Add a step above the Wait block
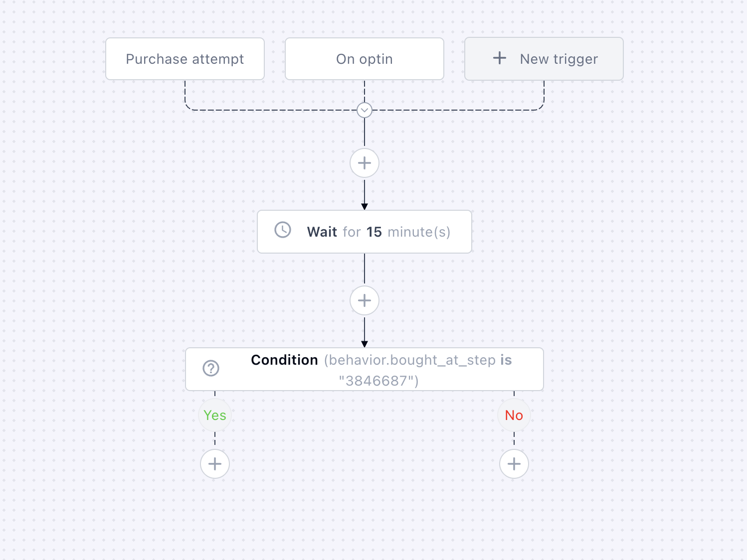This screenshot has width=747, height=560. (365, 163)
